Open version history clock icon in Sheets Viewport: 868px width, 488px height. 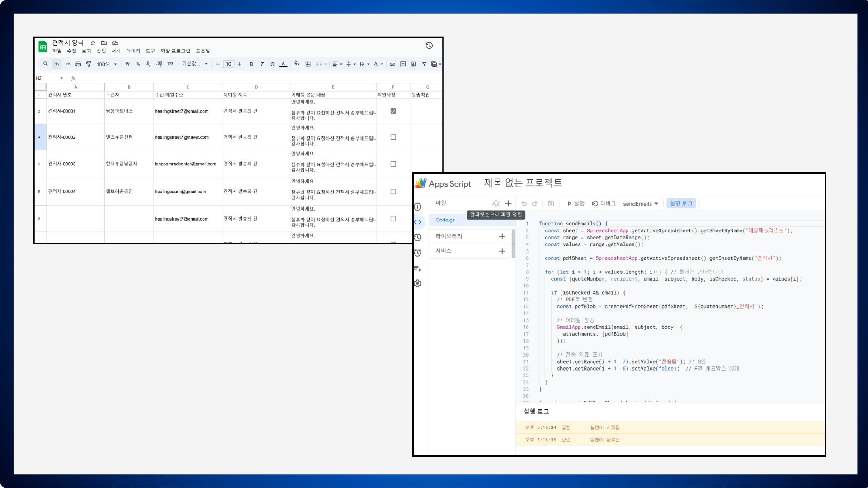[429, 46]
